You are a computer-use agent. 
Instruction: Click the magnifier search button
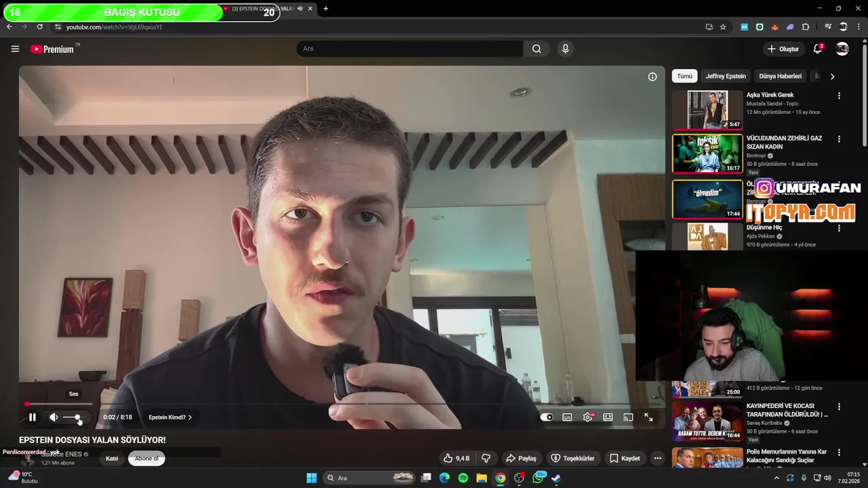click(x=536, y=49)
